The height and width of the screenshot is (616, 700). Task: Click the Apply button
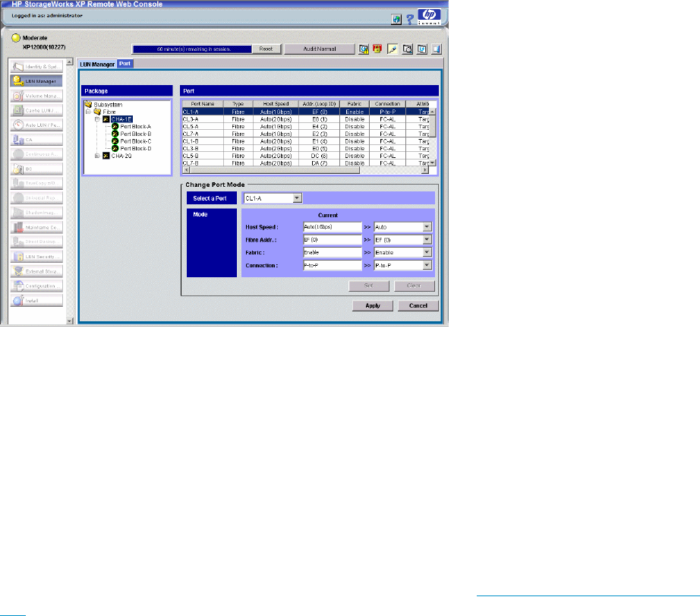pos(373,305)
